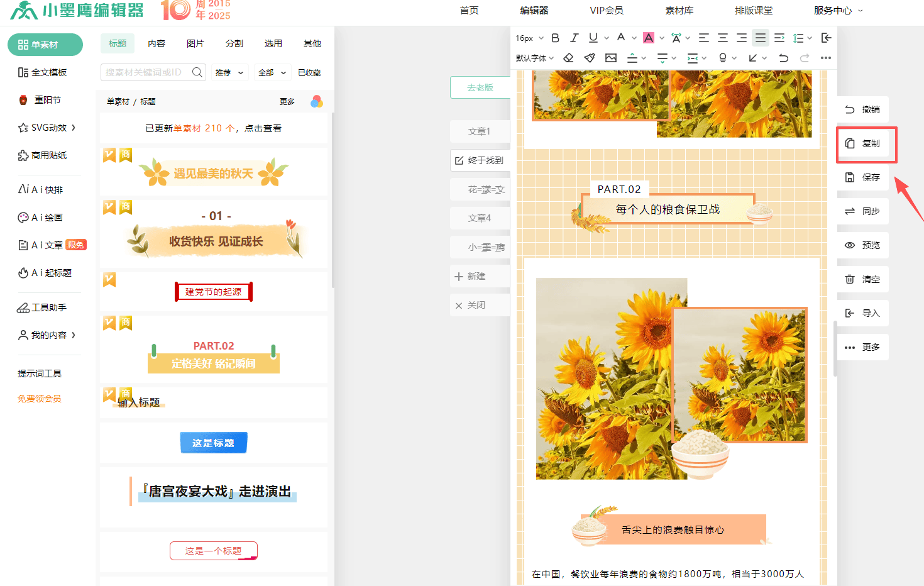Open the 默认字体 font family dropdown
Screen dimensions: 924x586
[534, 58]
